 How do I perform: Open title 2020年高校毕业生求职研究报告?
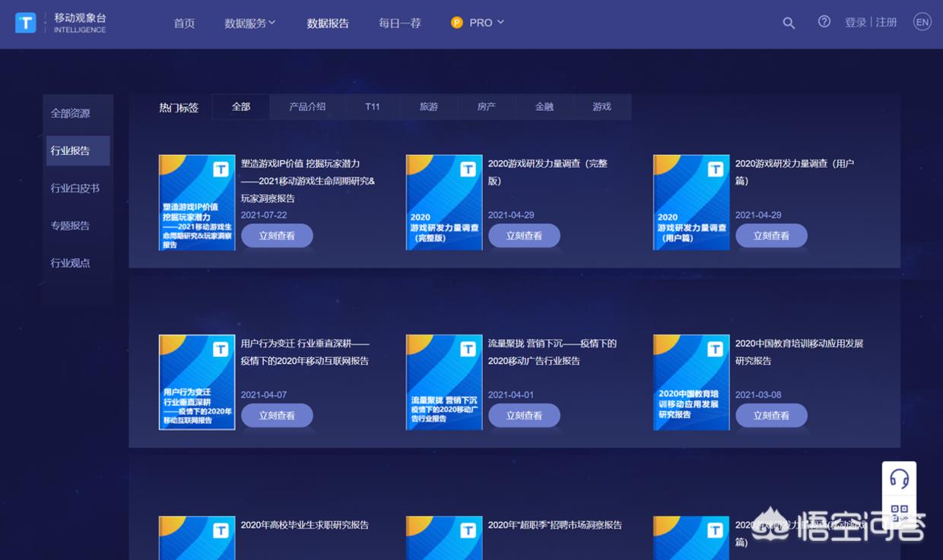305,525
